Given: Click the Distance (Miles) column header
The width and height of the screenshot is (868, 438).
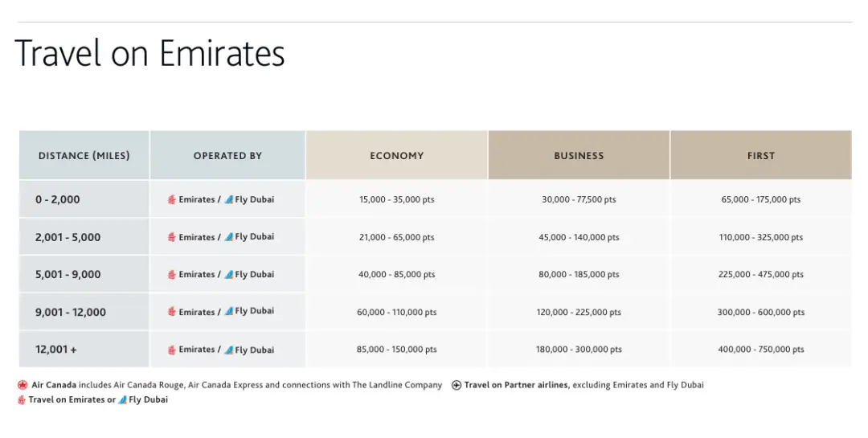Looking at the screenshot, I should click(x=84, y=156).
